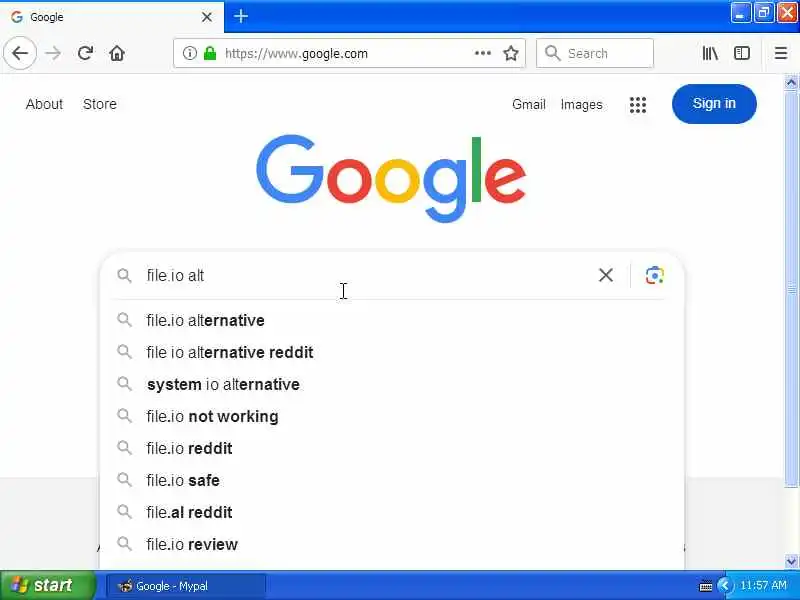Choose suggestion "file.io alternative"
The height and width of the screenshot is (600, 800).
[205, 320]
